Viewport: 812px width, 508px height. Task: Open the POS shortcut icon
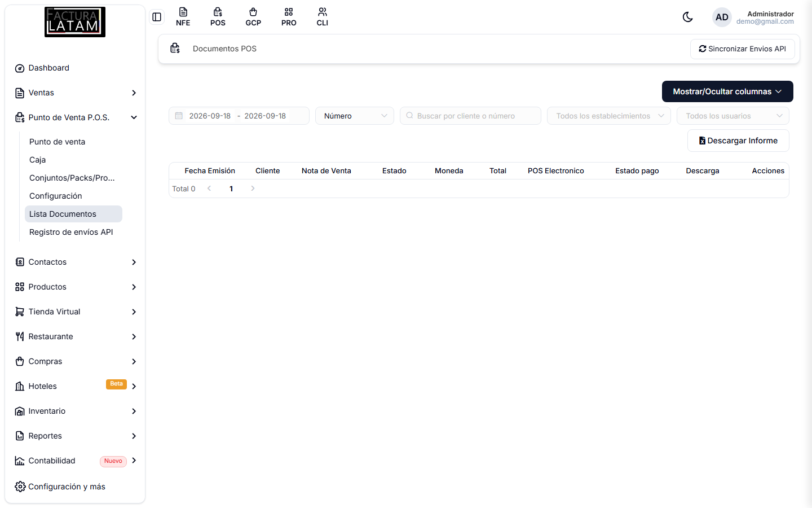[218, 17]
